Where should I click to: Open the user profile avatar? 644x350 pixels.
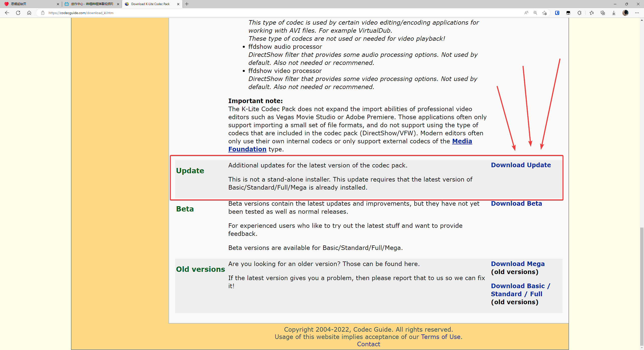pos(625,13)
